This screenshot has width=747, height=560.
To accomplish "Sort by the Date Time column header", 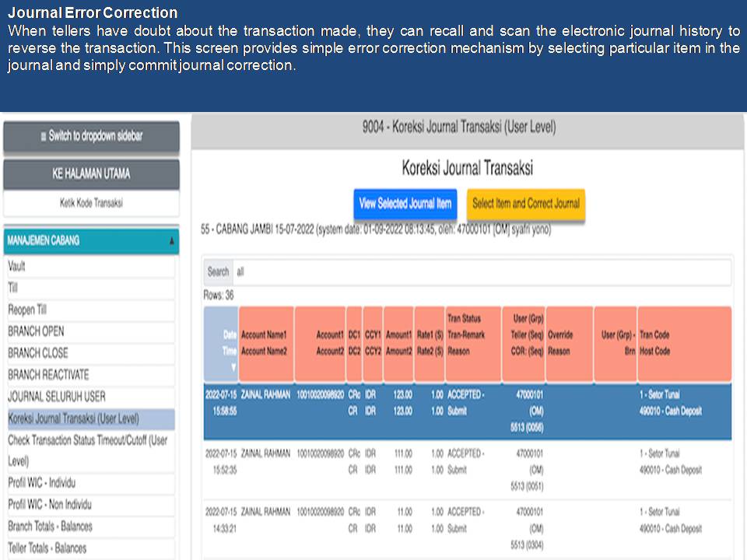I will pyautogui.click(x=221, y=343).
